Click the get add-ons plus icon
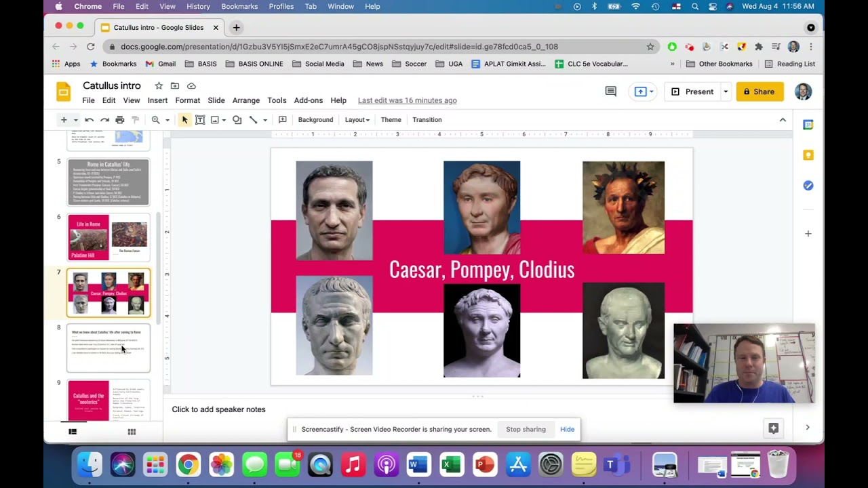 (808, 234)
